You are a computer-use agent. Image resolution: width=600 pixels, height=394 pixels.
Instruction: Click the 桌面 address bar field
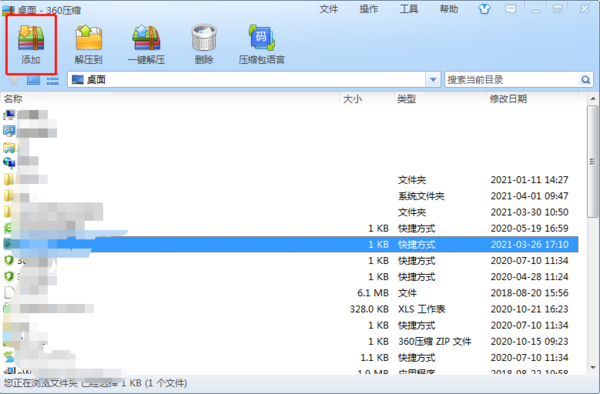click(247, 80)
